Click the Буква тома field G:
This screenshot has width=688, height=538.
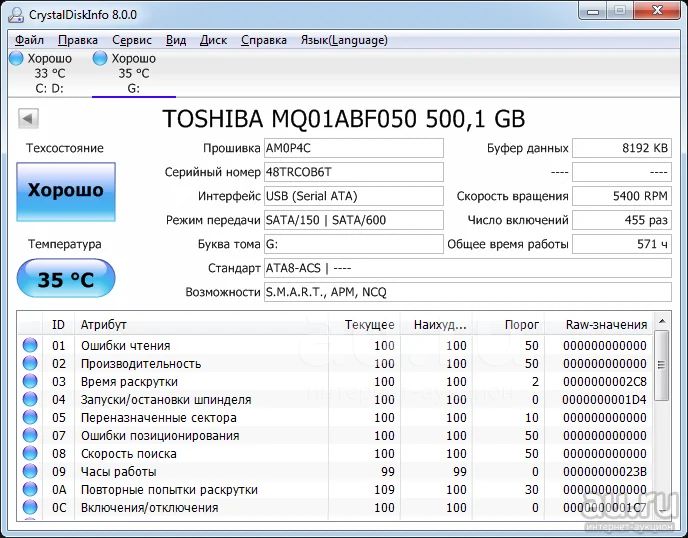354,244
